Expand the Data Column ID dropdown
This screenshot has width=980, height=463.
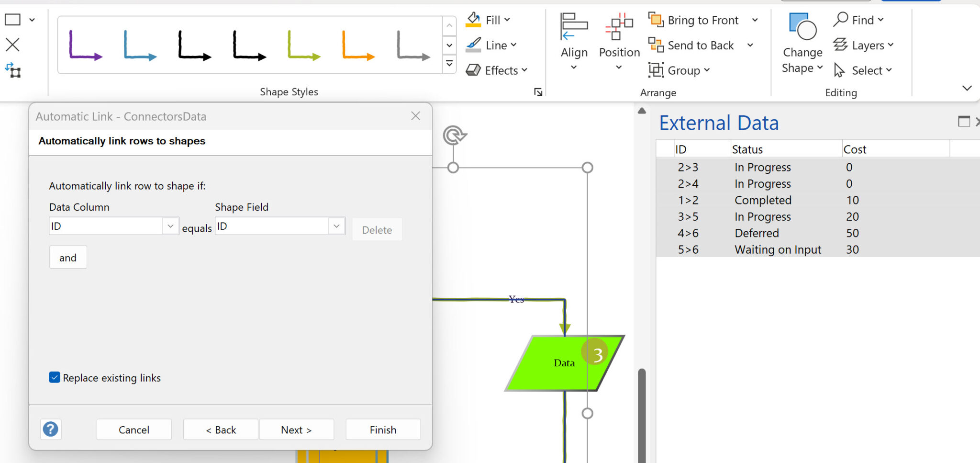tap(170, 226)
